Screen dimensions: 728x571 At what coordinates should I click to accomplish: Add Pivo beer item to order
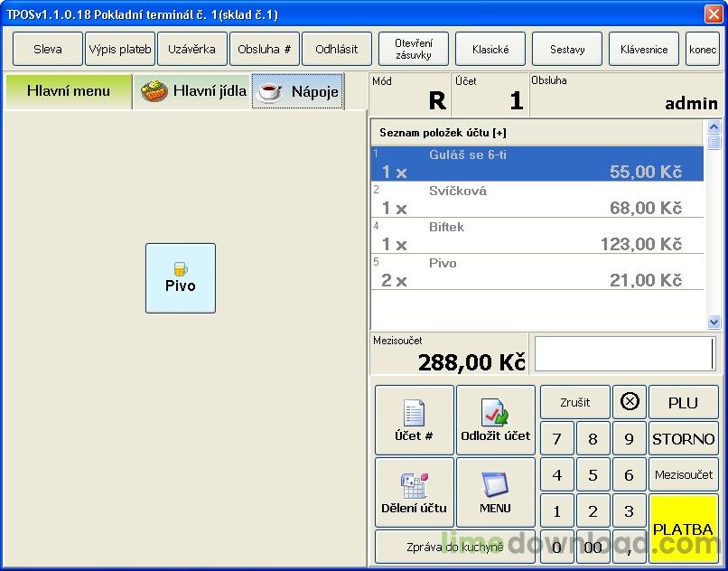(x=180, y=278)
